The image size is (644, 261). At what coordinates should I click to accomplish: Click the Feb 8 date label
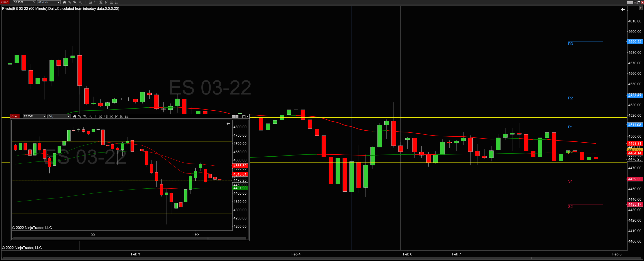[617, 254]
